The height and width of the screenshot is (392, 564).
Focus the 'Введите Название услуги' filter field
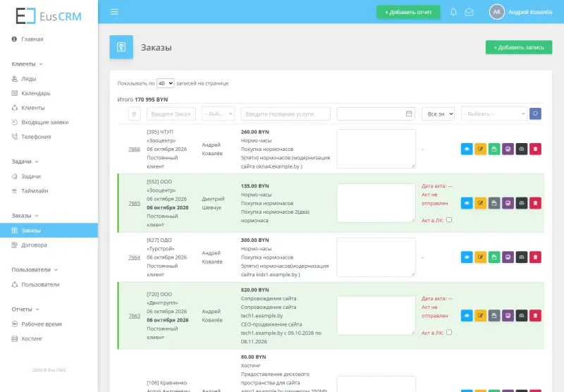coord(286,114)
